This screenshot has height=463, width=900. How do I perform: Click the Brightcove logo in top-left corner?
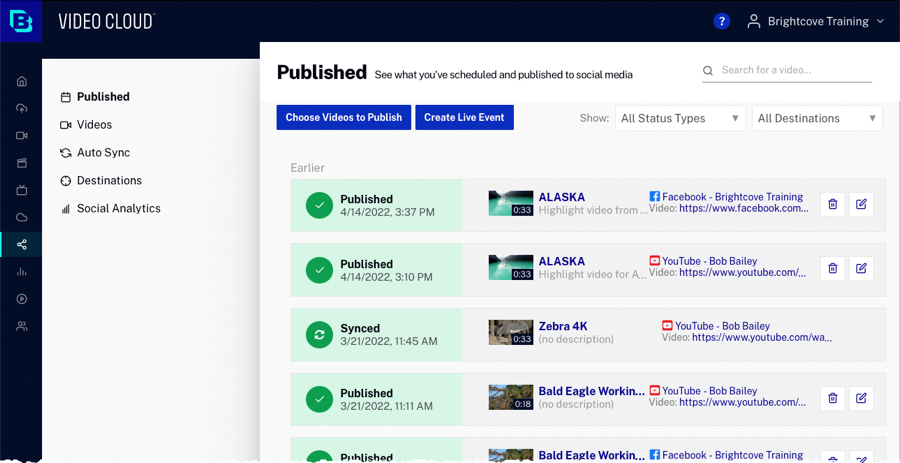point(21,21)
